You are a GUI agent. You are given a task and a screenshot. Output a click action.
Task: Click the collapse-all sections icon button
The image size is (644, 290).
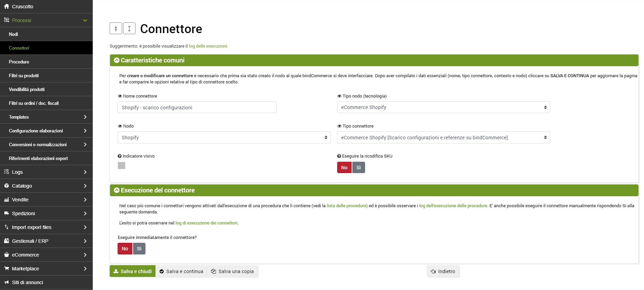pyautogui.click(x=116, y=29)
